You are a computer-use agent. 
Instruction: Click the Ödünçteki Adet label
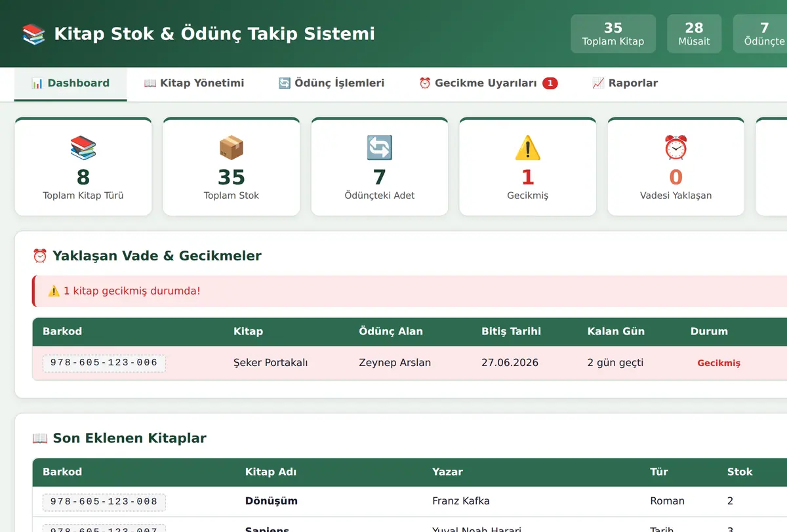[x=380, y=195]
